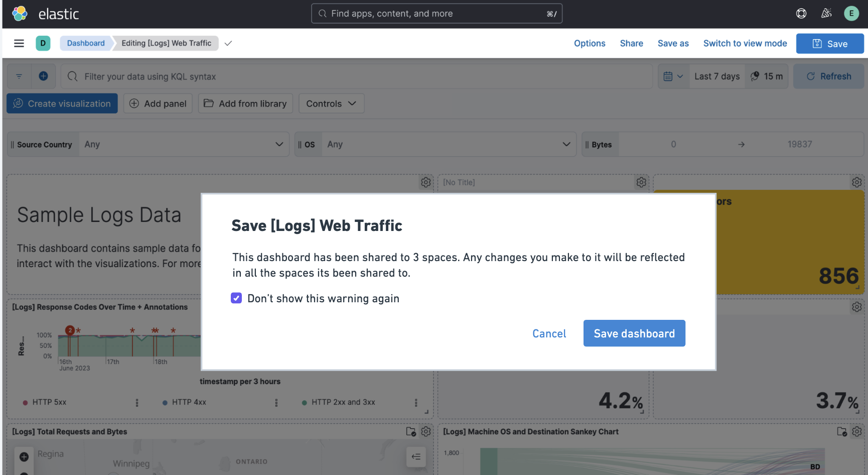Click the Elastic logo
This screenshot has width=868, height=475.
click(x=20, y=14)
